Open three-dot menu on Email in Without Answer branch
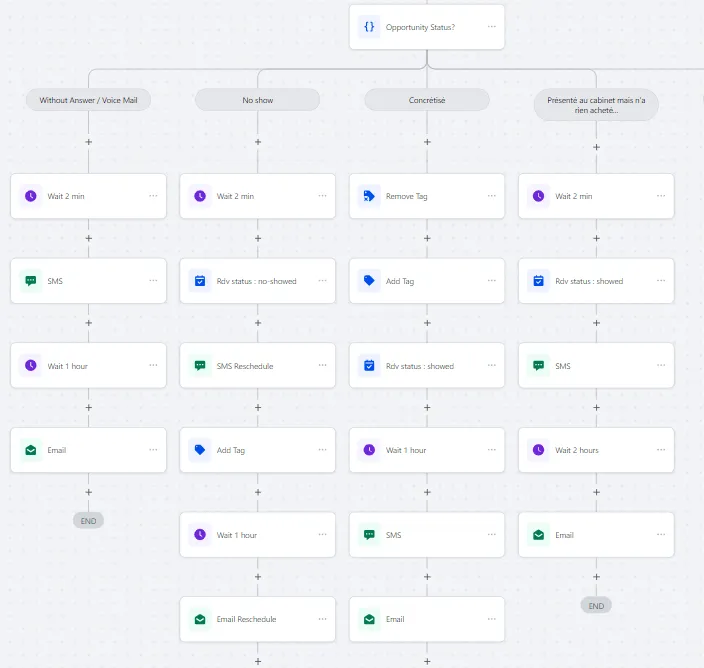The image size is (704, 668). [x=153, y=450]
